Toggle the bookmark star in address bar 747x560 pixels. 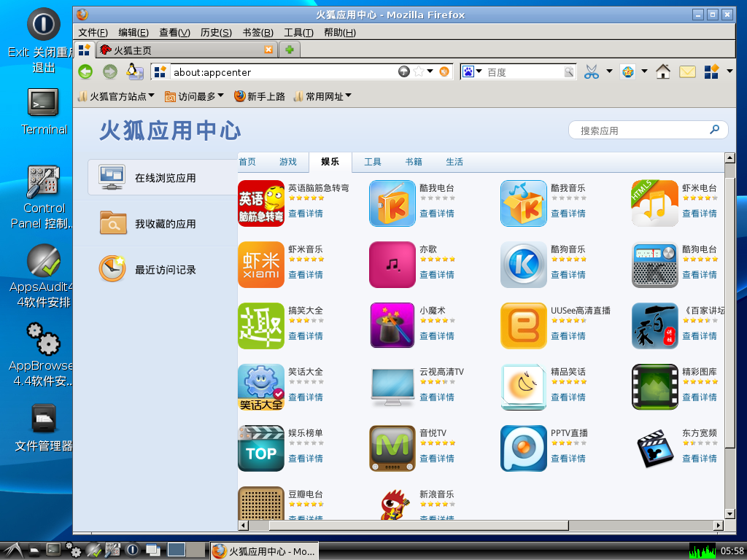tap(419, 72)
